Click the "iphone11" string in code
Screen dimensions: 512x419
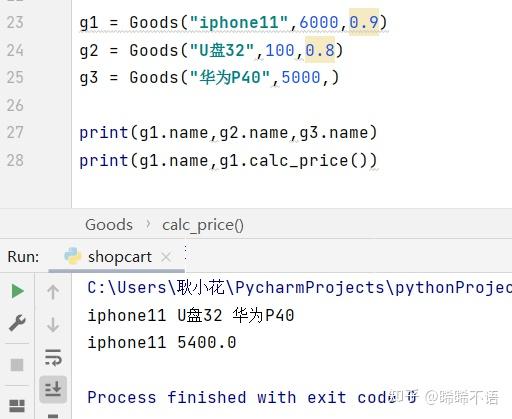pos(239,23)
